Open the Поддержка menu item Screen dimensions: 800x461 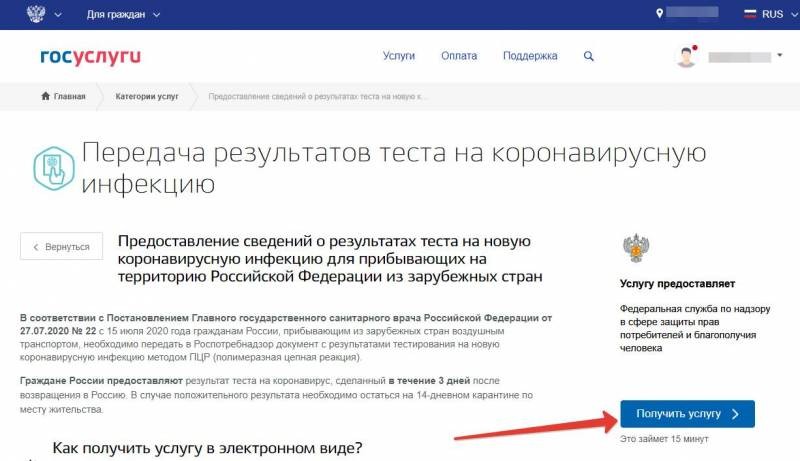(530, 56)
